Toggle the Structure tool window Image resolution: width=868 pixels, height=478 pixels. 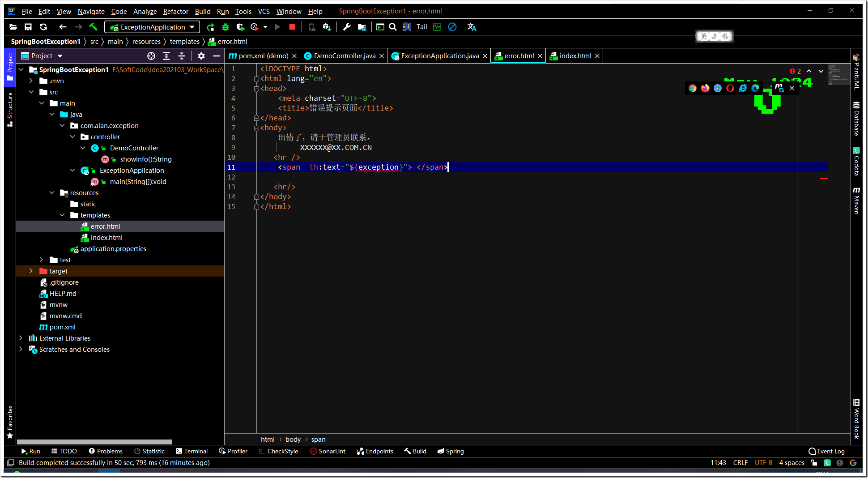point(10,110)
